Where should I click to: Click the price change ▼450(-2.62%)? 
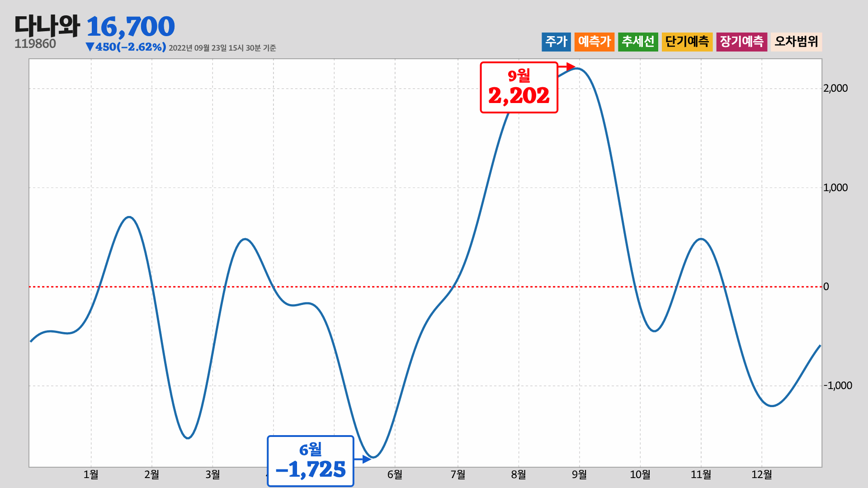click(x=126, y=47)
